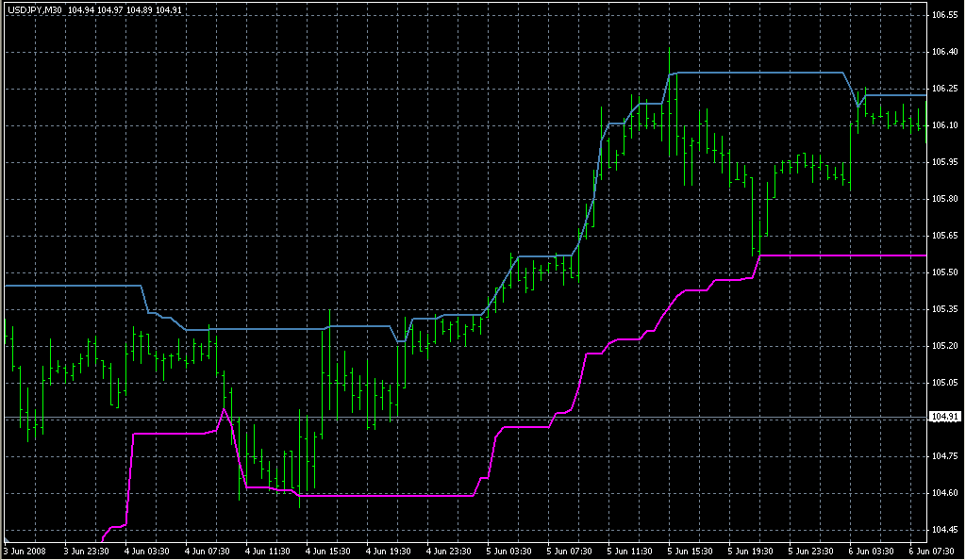Select the current price tag 104.91
Viewport: 966px width, 560px height.
tap(944, 417)
